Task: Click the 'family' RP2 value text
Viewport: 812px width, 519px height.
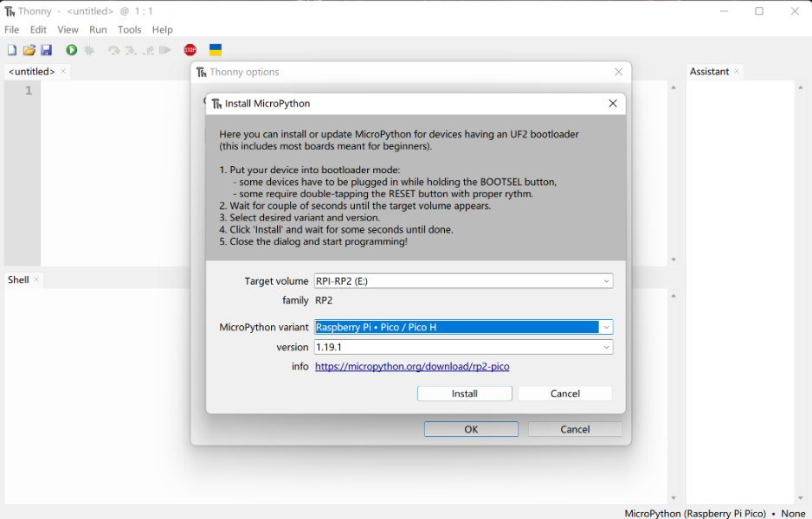Action: click(x=324, y=300)
